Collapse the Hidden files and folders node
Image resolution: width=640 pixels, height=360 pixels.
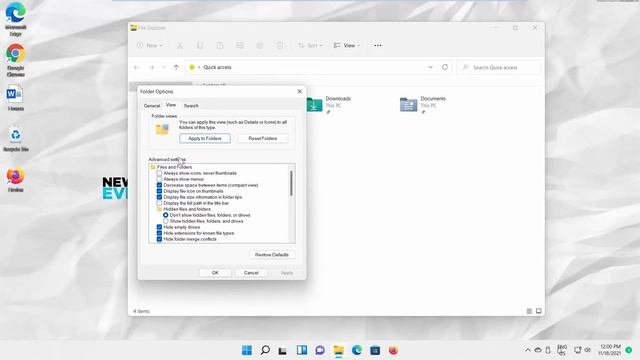tap(159, 209)
